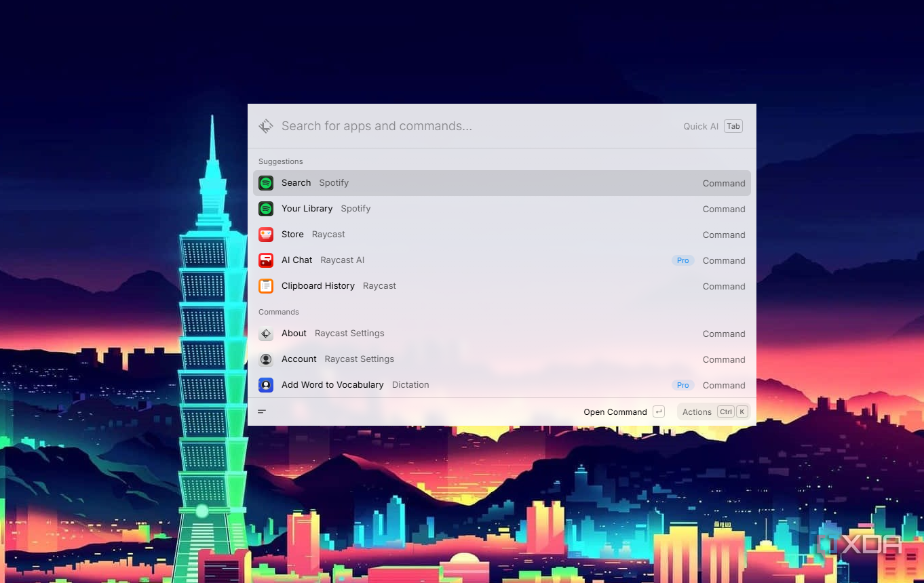Click the Raycast AI label
The image size is (924, 583).
pyautogui.click(x=343, y=260)
